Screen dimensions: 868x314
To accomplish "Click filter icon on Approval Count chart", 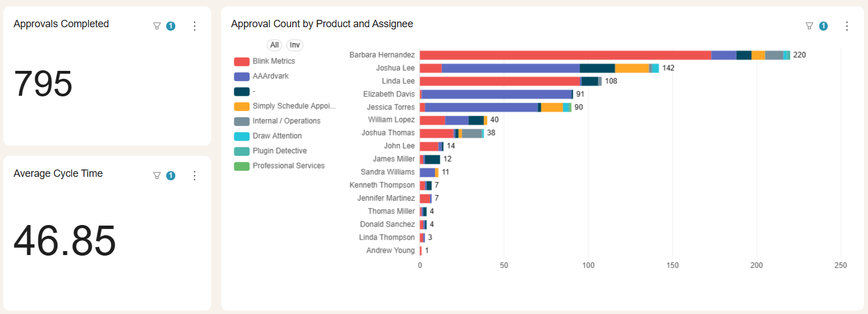I will click(810, 26).
